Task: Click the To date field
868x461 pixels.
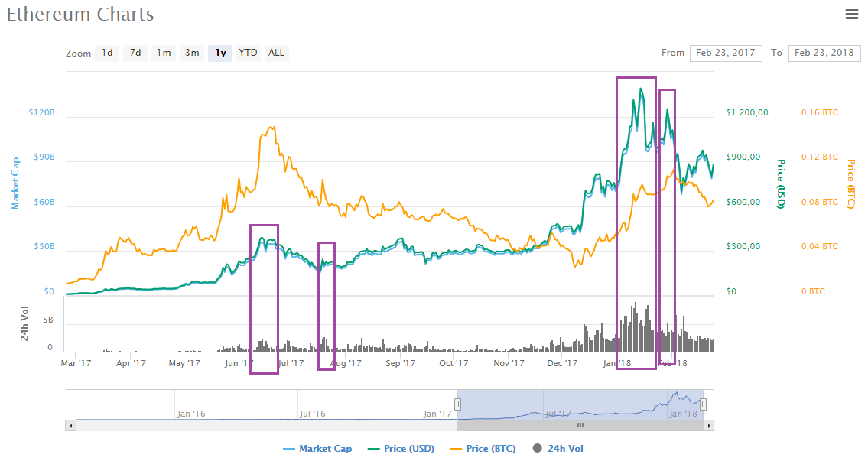Action: [824, 53]
